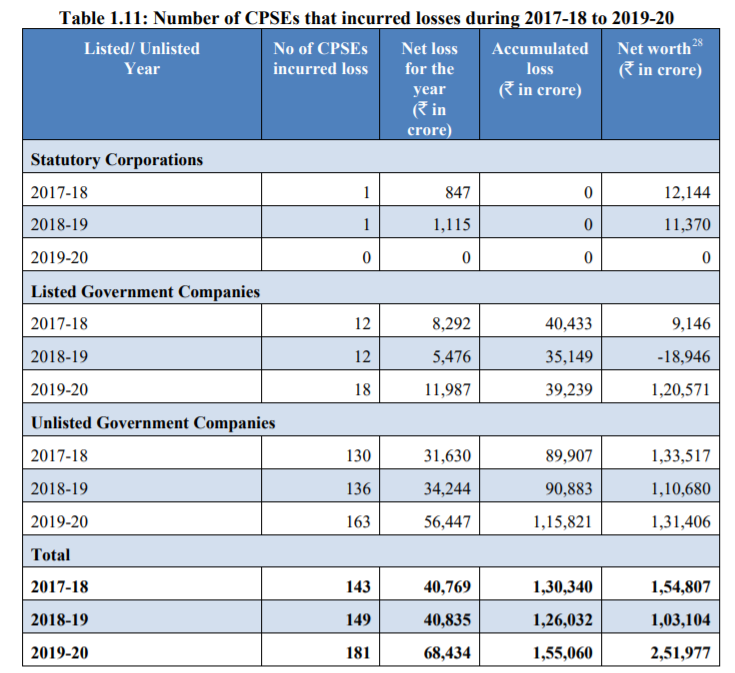735x673 pixels.
Task: Select the 'No of CPSEs incurred loss' header
Action: pyautogui.click(x=320, y=59)
